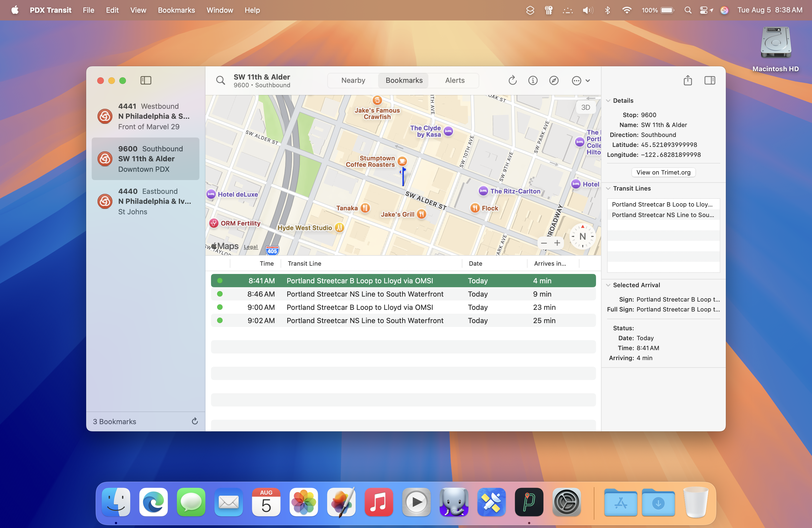Image resolution: width=812 pixels, height=528 pixels.
Task: Click Stumptown Coffee Roasters map marker
Action: [x=402, y=161]
